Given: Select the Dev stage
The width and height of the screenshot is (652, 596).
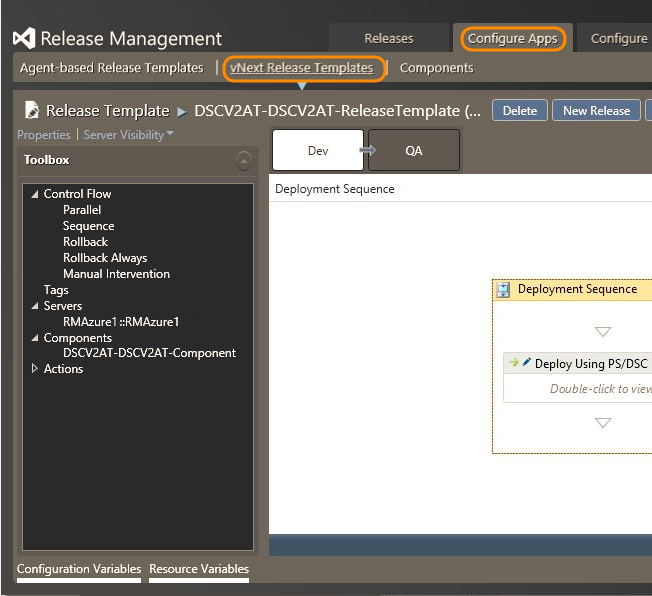Looking at the screenshot, I should (x=318, y=150).
